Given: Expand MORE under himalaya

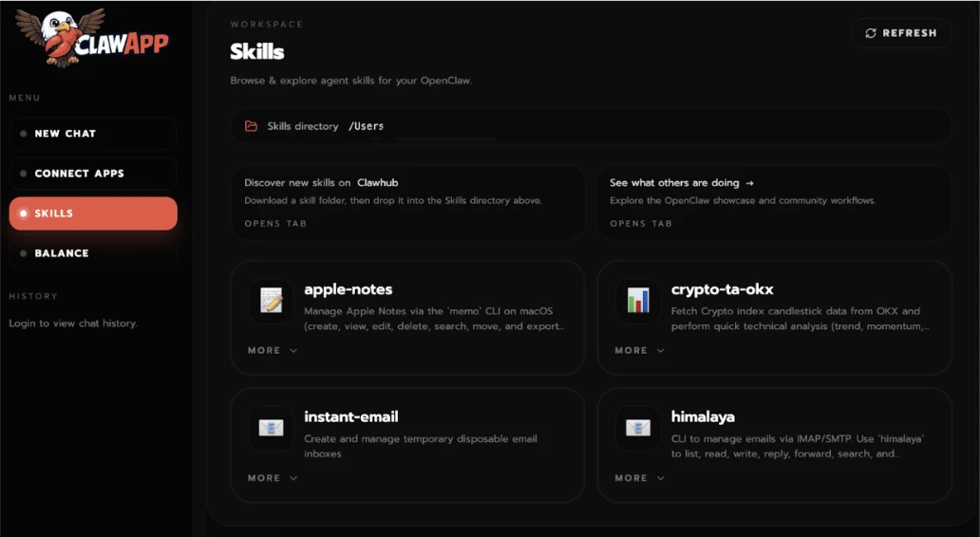Looking at the screenshot, I should point(639,478).
